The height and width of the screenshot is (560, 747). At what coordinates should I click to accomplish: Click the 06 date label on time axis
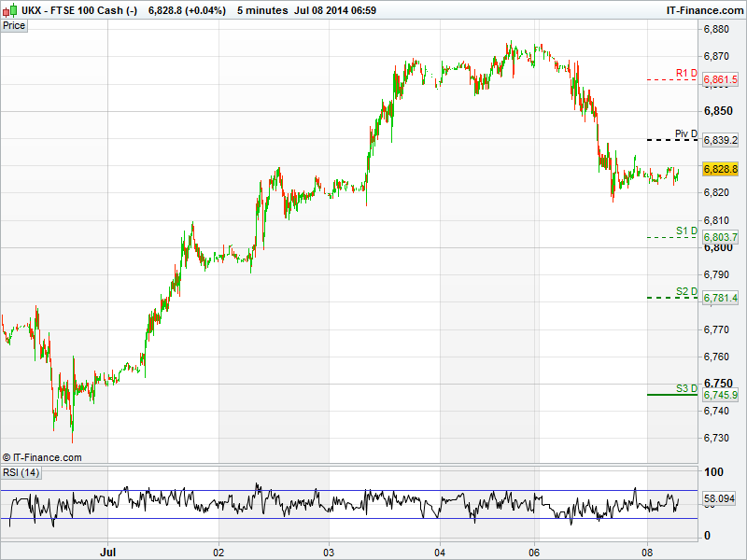click(x=536, y=553)
